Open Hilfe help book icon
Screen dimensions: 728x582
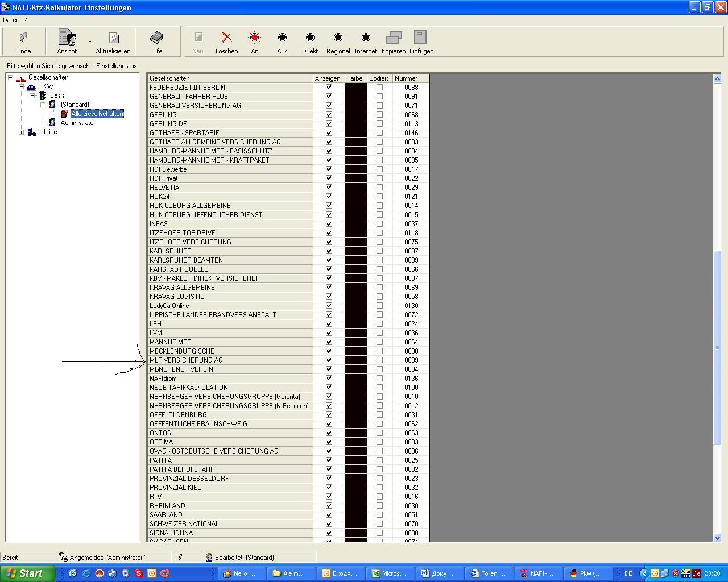click(156, 38)
